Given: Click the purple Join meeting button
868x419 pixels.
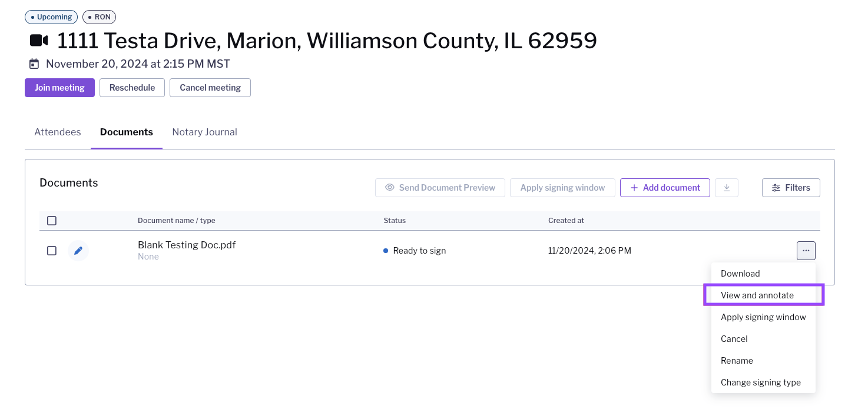Looking at the screenshot, I should (x=59, y=88).
